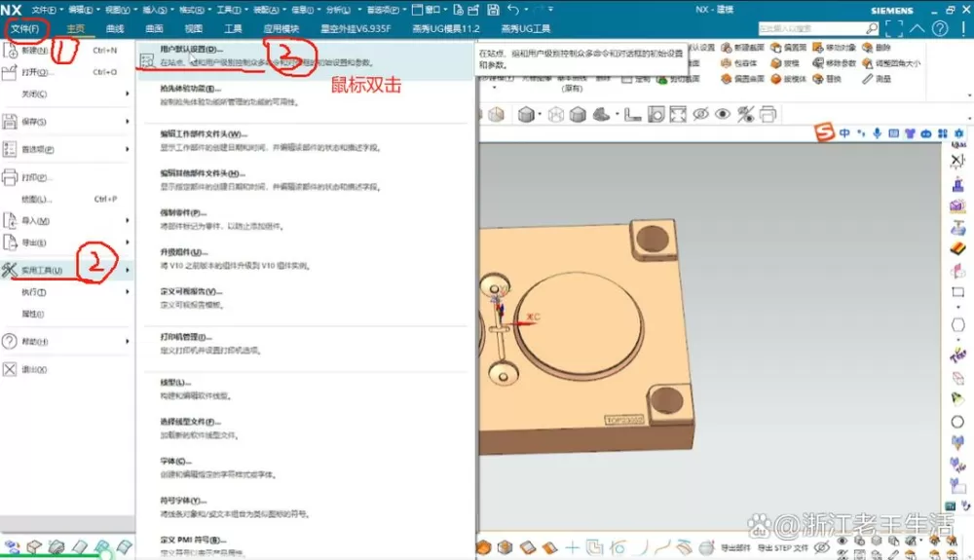974x560 pixels.
Task: Switch to the 曲面 ribbon tab
Action: 154,28
